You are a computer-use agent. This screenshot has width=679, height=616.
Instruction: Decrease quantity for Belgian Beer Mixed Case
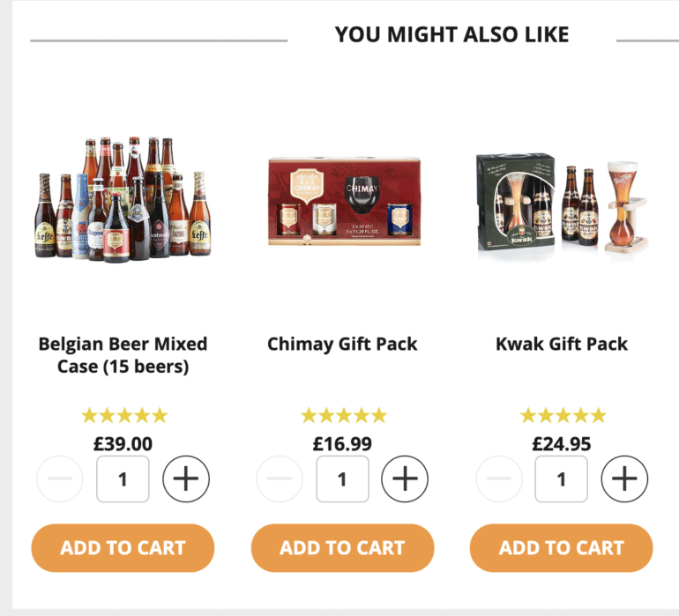pyautogui.click(x=60, y=479)
